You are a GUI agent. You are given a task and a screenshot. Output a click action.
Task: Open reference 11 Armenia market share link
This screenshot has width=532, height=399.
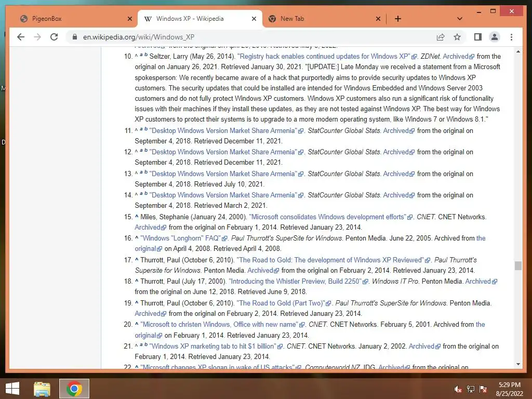click(x=226, y=130)
